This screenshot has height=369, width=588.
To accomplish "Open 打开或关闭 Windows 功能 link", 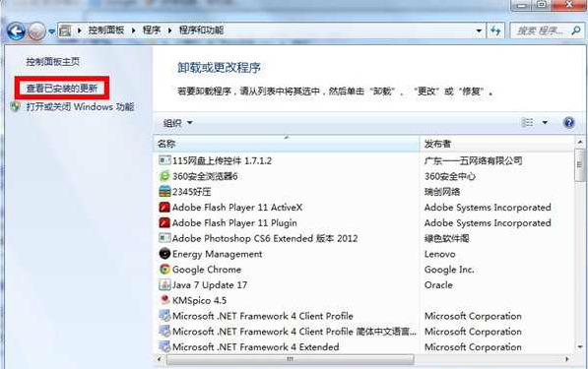I will tap(80, 107).
